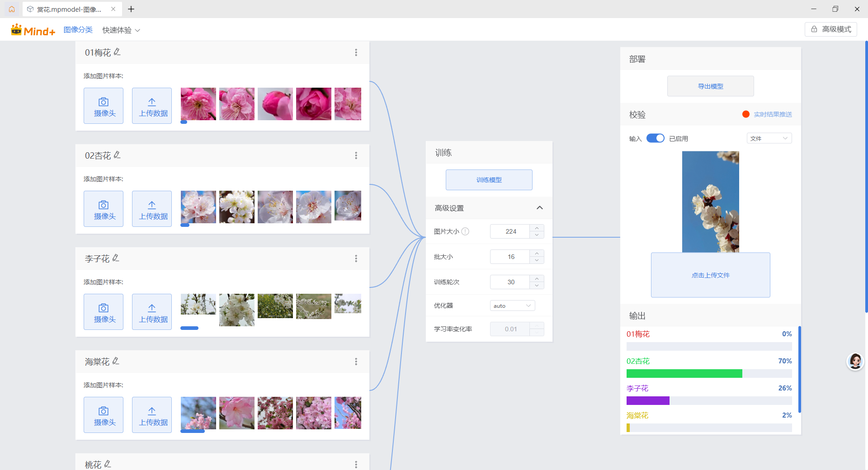The width and height of the screenshot is (868, 470).
Task: Select the first 01梅花 sample thumbnail
Action: click(x=198, y=104)
